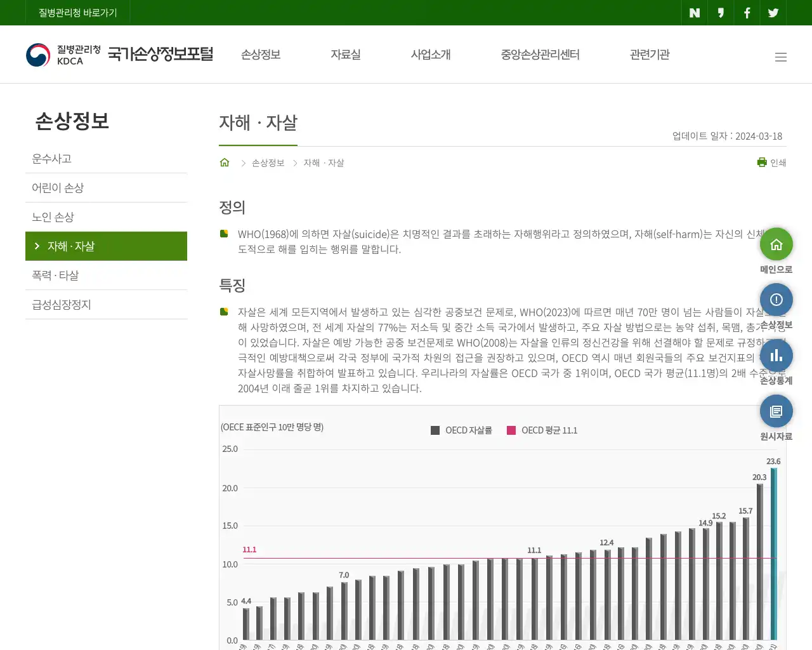Click the KDCA emblem logo
This screenshot has height=650, width=812.
pyautogui.click(x=38, y=55)
